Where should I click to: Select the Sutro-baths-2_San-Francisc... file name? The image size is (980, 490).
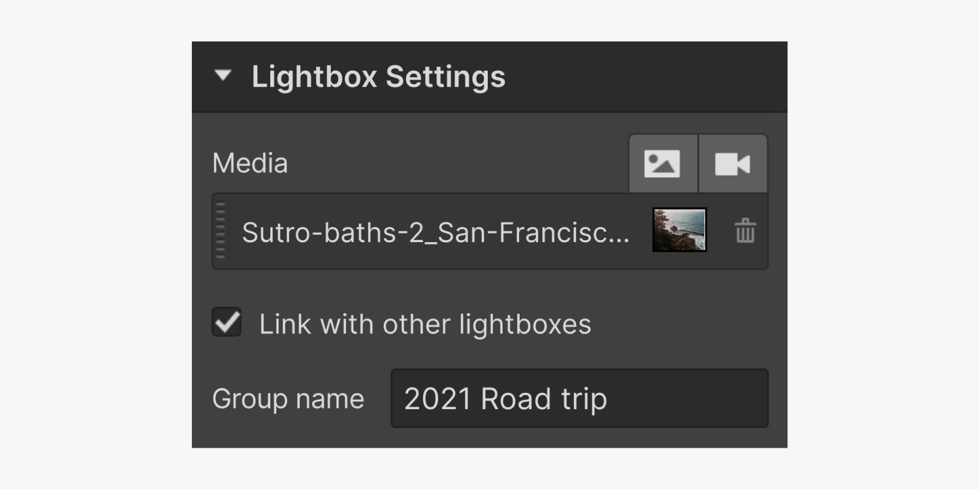[x=435, y=232]
